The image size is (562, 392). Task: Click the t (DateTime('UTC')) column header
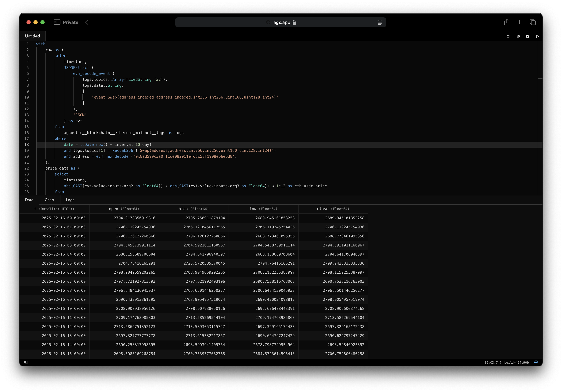[54, 209]
